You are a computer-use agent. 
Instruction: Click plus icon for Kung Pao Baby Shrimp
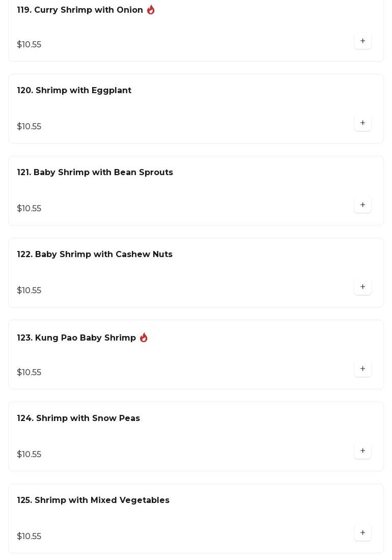click(x=362, y=369)
